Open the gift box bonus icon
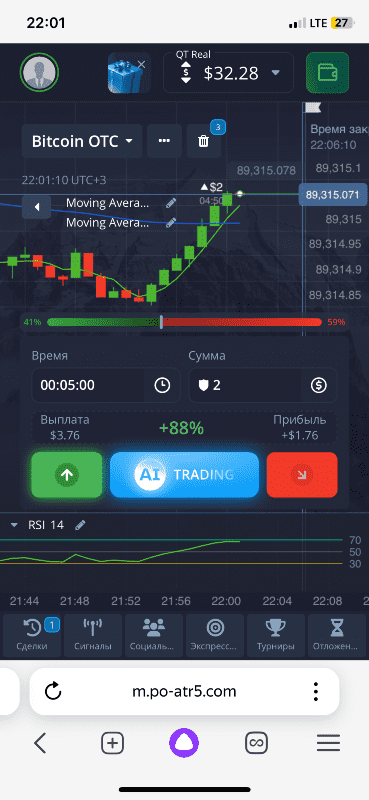This screenshot has width=369, height=800. (126, 74)
